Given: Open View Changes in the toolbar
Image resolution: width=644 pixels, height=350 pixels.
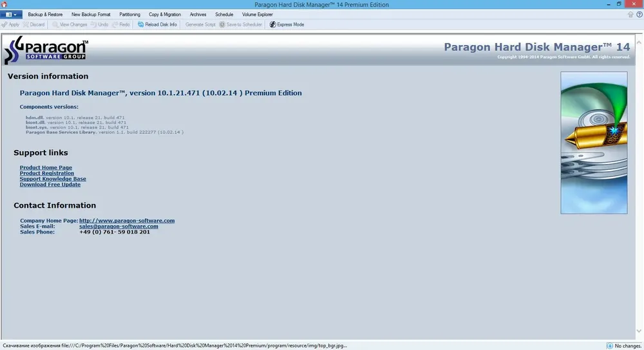Looking at the screenshot, I should click(x=70, y=24).
